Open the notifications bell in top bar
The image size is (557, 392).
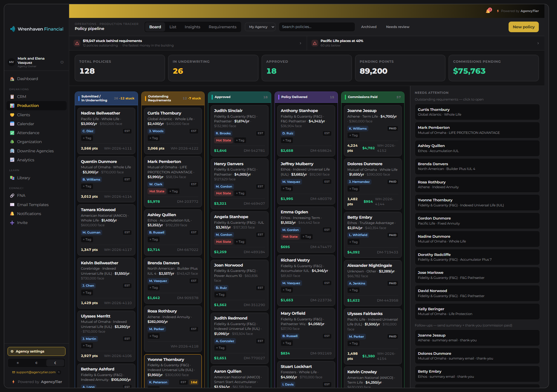pos(488,11)
